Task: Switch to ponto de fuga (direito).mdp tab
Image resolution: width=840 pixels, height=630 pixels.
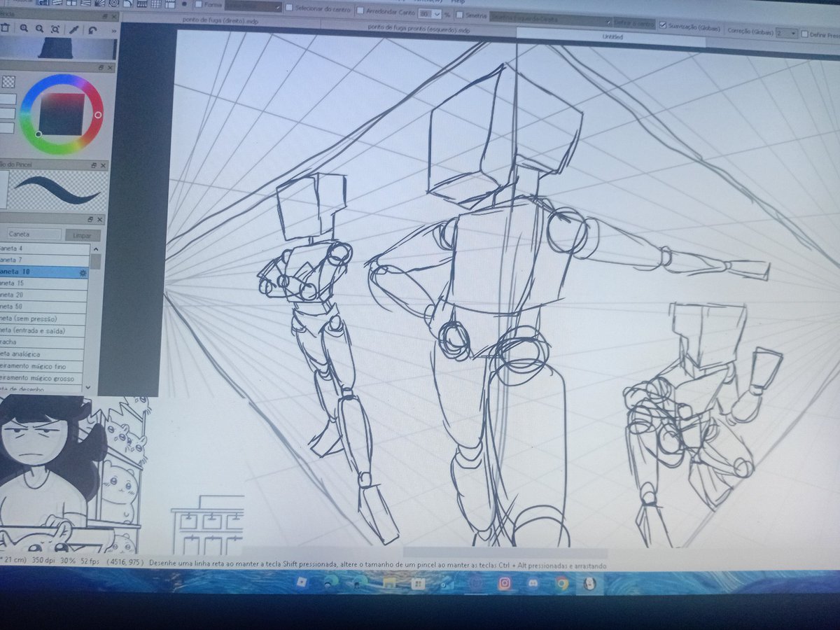Action: pyautogui.click(x=220, y=21)
